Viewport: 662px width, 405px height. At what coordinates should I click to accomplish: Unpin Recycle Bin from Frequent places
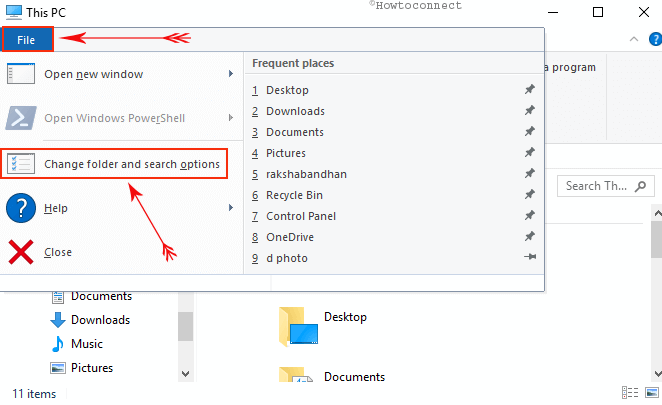click(x=530, y=194)
